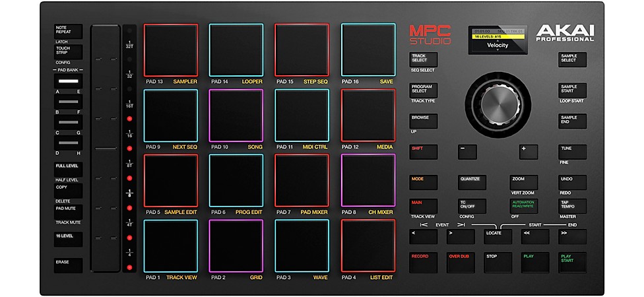644x297 pixels.
Task: Toggle the Pad Mute button
Action: click(x=68, y=212)
